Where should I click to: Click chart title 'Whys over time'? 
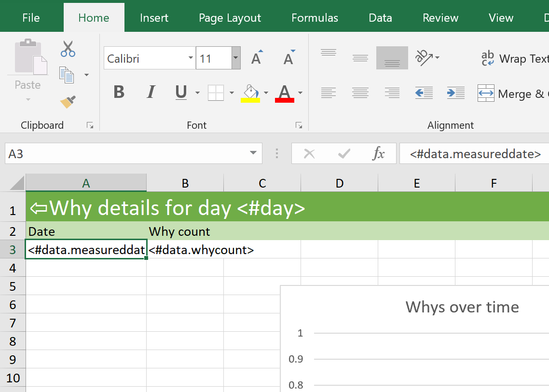[462, 307]
